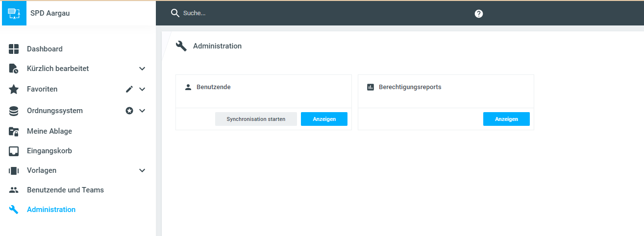Expand the Vorlagen chevron
This screenshot has height=236, width=644.
[x=142, y=170]
